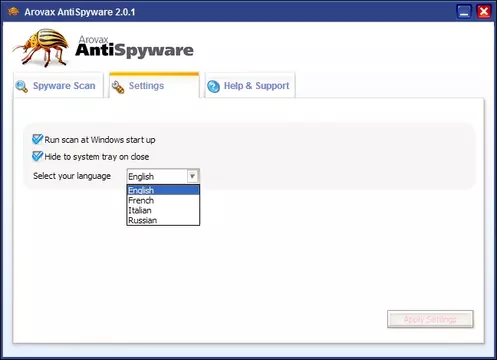Uncheck Hide to system tray on close

point(37,156)
